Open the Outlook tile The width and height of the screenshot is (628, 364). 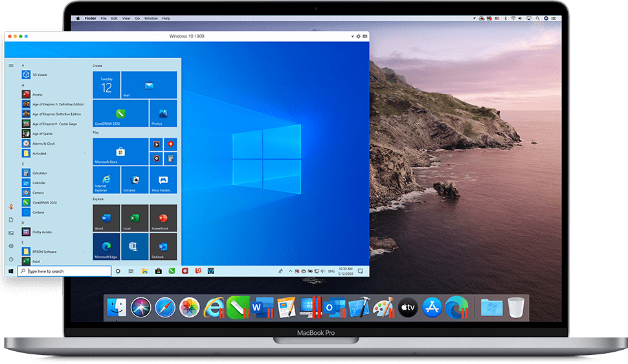[163, 246]
